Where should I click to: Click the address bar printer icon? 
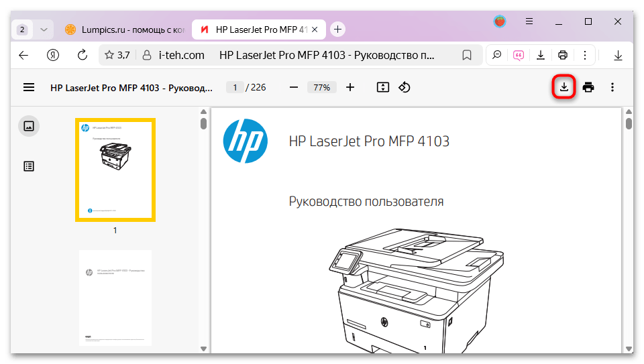coord(563,55)
